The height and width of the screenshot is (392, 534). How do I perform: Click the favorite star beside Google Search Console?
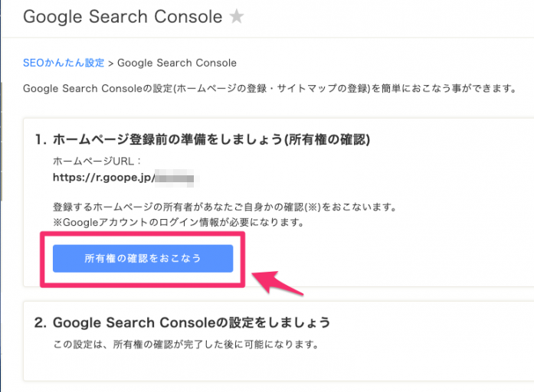(236, 16)
